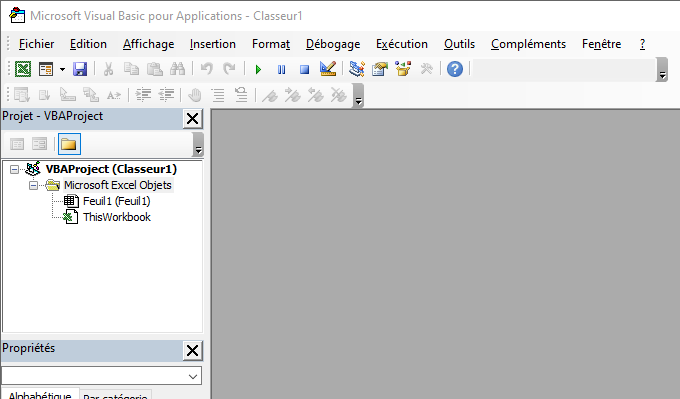Toggle Design Mode icon
680x399 pixels.
(328, 69)
